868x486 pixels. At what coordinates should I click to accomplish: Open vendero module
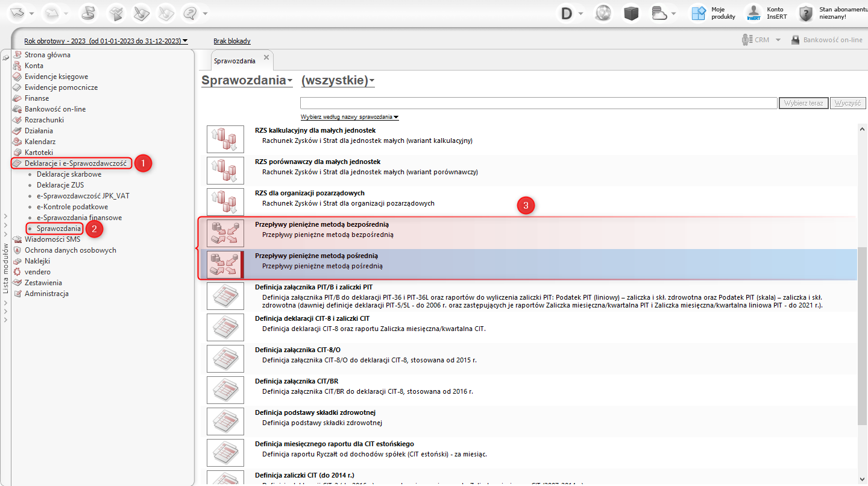[37, 272]
